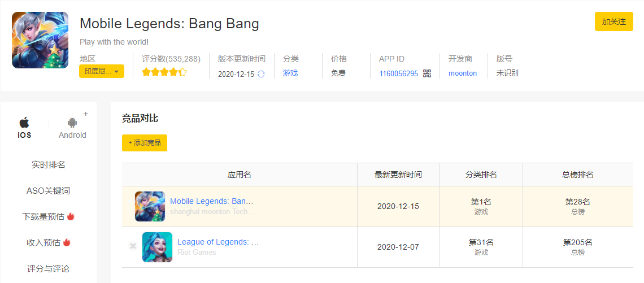Screen dimensions: 644x283
Task: Click the refresh icon beside version update date
Action: pos(261,74)
